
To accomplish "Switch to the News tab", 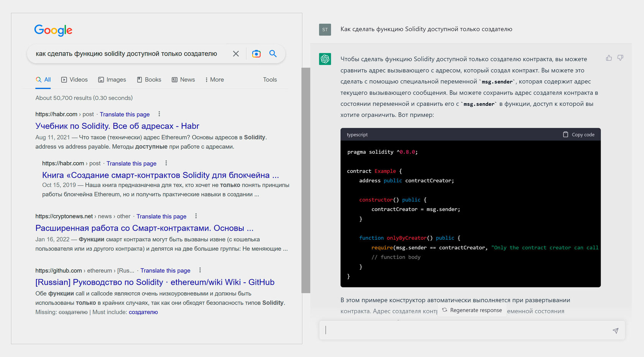I will click(x=183, y=80).
